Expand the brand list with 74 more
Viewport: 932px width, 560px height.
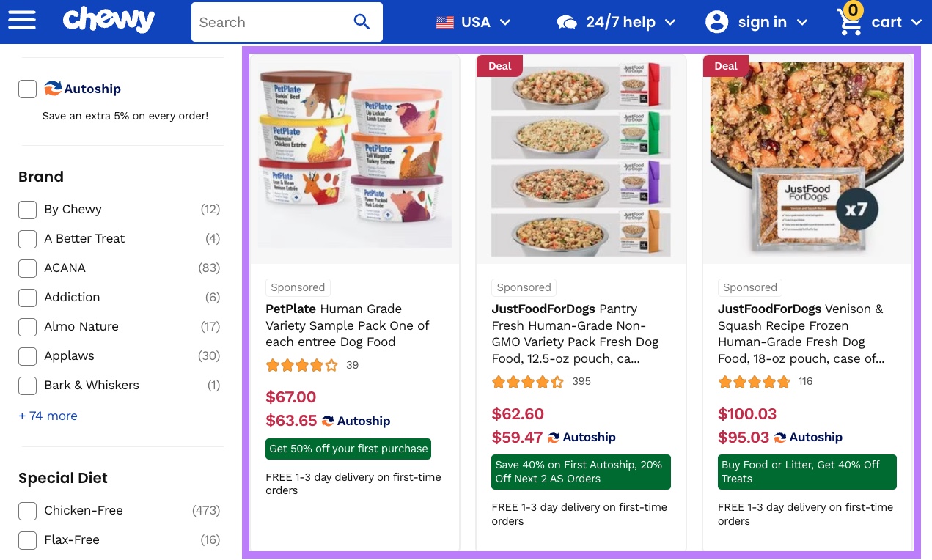(48, 416)
